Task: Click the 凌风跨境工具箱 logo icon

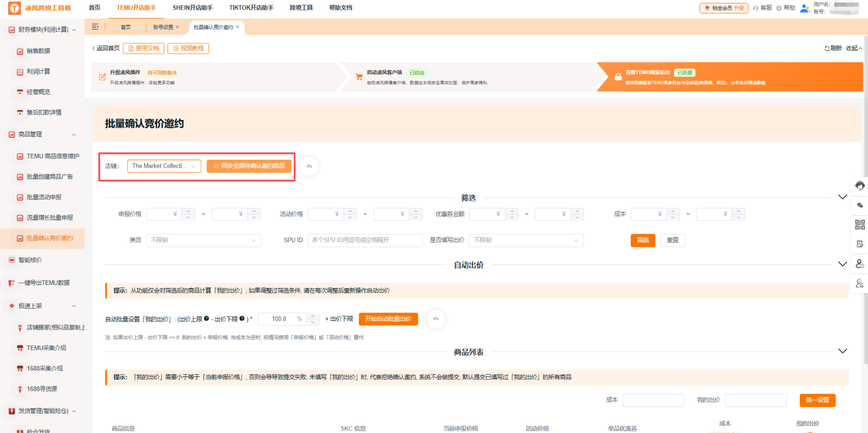Action: [14, 8]
